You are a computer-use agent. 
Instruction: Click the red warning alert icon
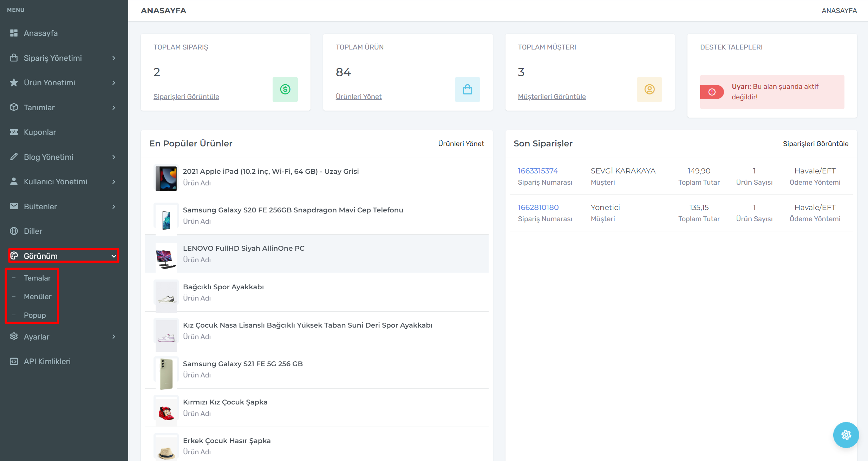click(712, 92)
